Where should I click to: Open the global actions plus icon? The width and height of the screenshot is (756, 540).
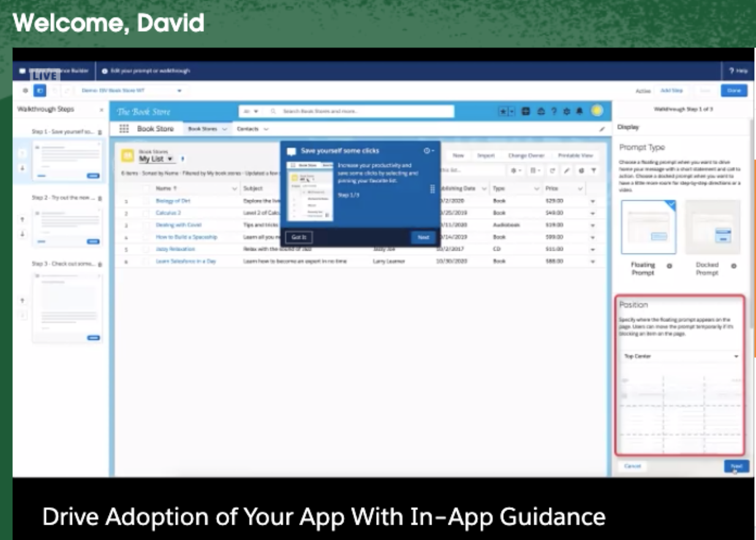pyautogui.click(x=526, y=111)
